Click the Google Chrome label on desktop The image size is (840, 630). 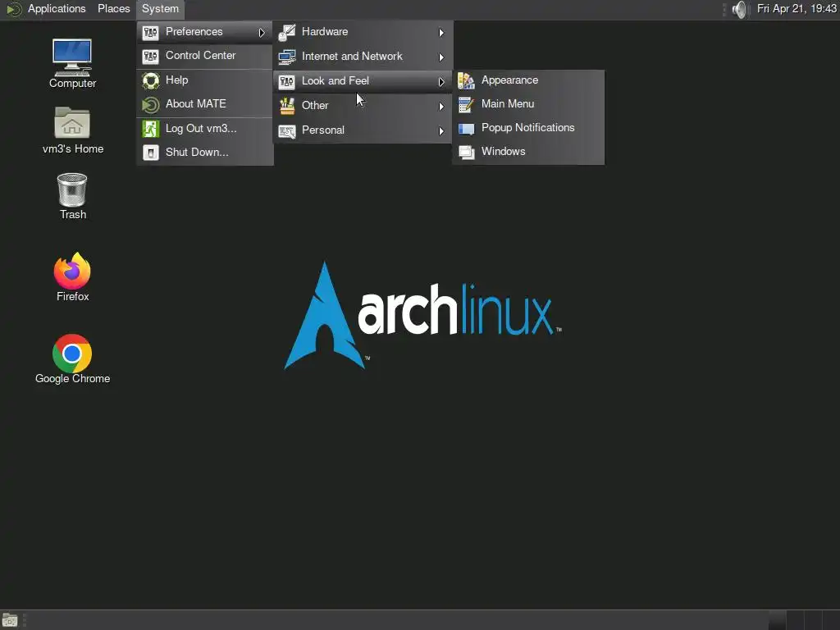point(72,379)
